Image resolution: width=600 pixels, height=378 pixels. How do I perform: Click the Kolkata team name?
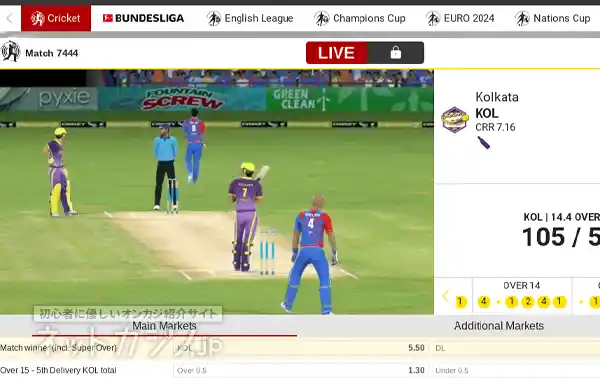[497, 97]
